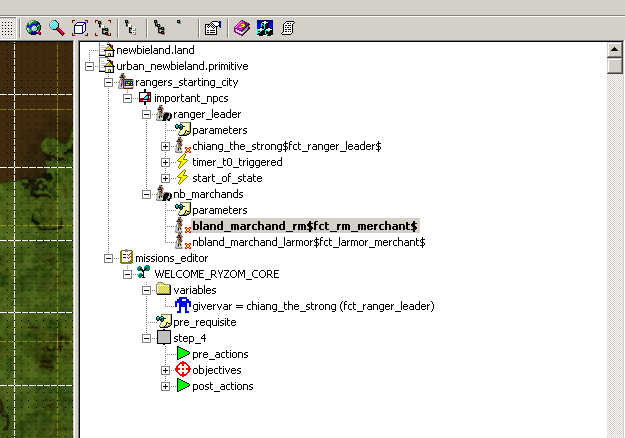Collapse the urban_newbieland.primitive node
Viewport: 625px width, 438px height.
pos(91,66)
